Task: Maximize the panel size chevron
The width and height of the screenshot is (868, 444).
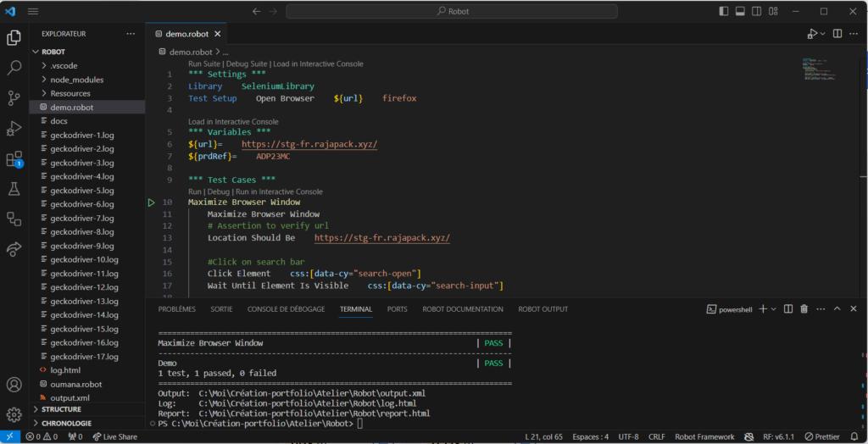Action: 837,309
